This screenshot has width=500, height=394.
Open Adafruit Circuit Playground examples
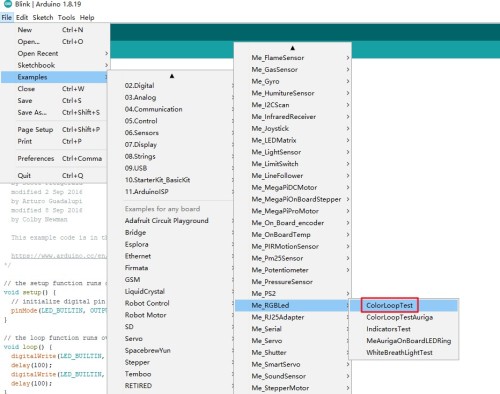[171, 221]
